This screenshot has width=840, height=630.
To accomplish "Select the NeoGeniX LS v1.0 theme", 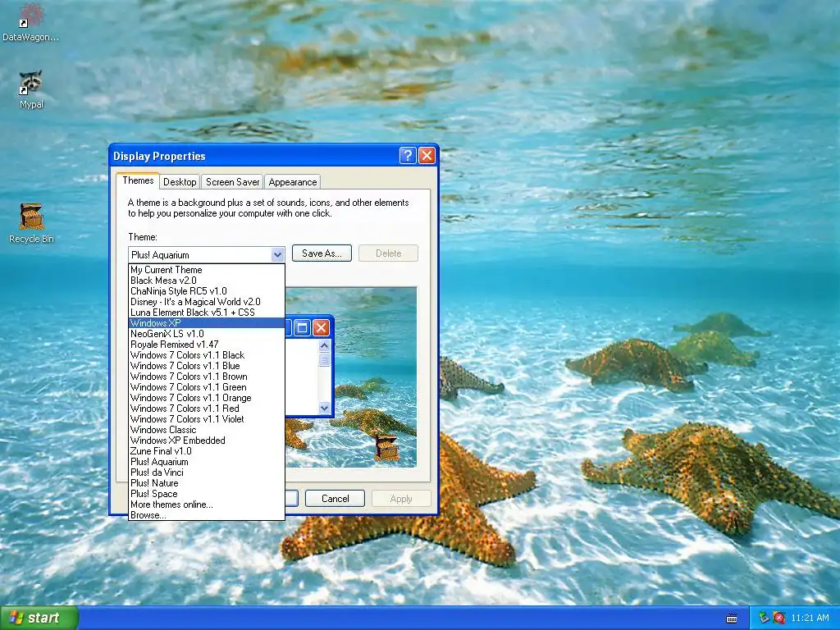I will point(206,334).
